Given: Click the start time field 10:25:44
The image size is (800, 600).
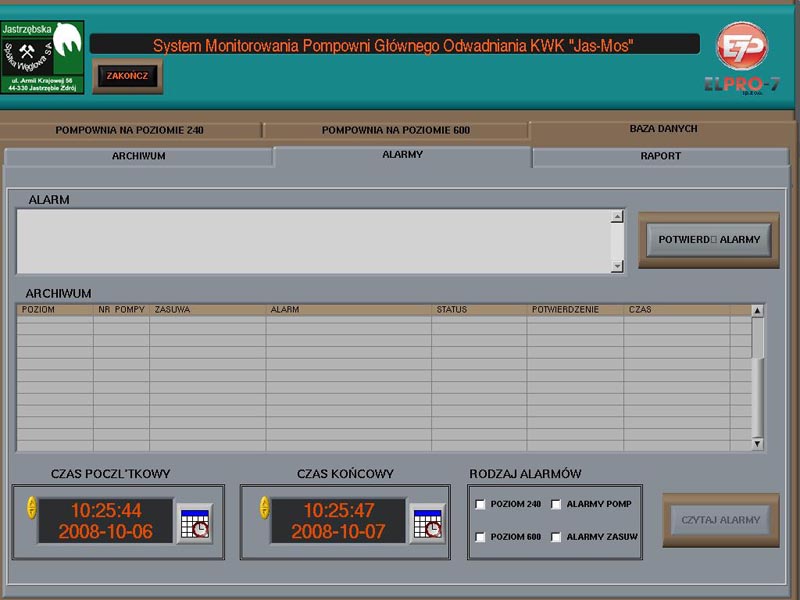Looking at the screenshot, I should [x=106, y=521].
